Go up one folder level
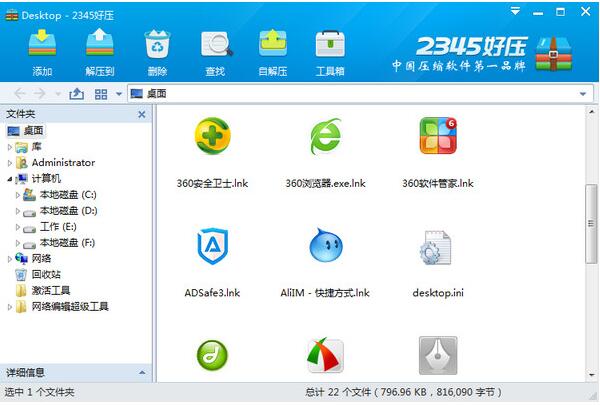Viewport: 600px width, 406px height. click(77, 93)
